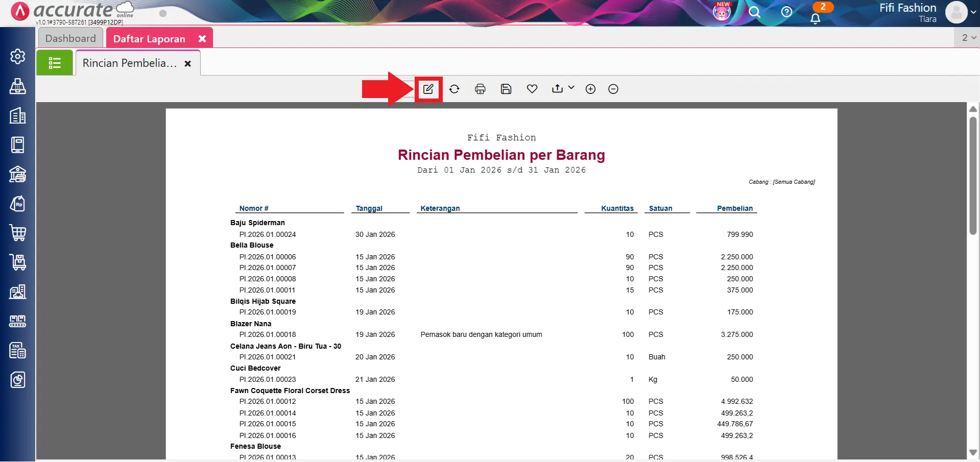Select Fawn Coquette Floral Corset Dress group

click(x=290, y=391)
